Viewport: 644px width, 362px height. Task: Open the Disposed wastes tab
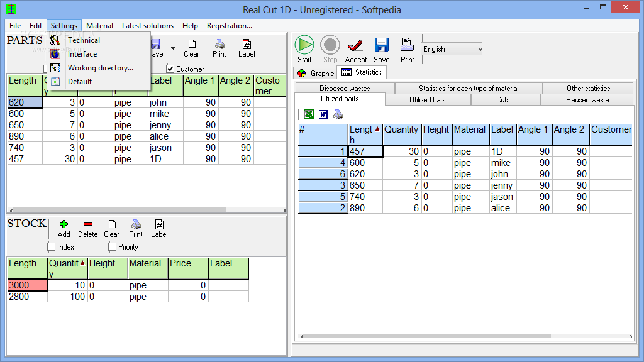click(x=345, y=88)
